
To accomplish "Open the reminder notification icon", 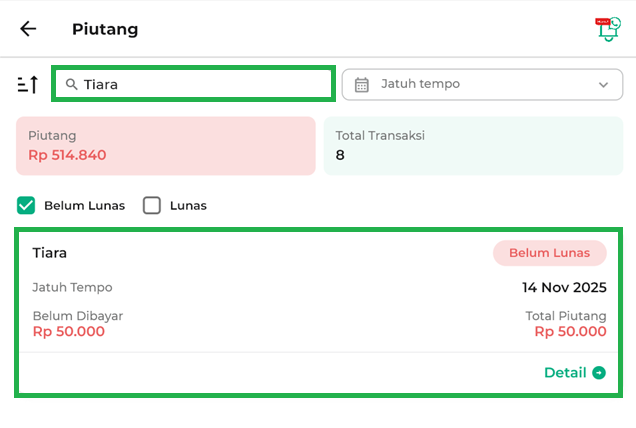I will [606, 29].
